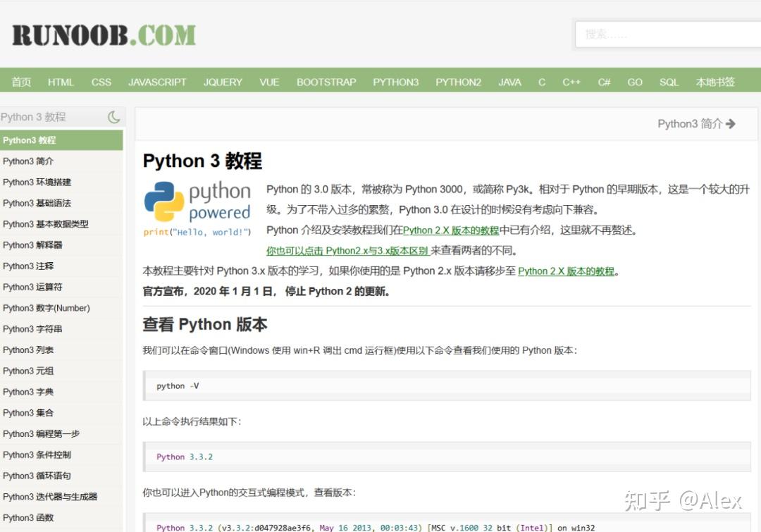Viewport: 761px width, 532px height.
Task: Open the PYTHON3 navigation item
Action: pyautogui.click(x=396, y=82)
